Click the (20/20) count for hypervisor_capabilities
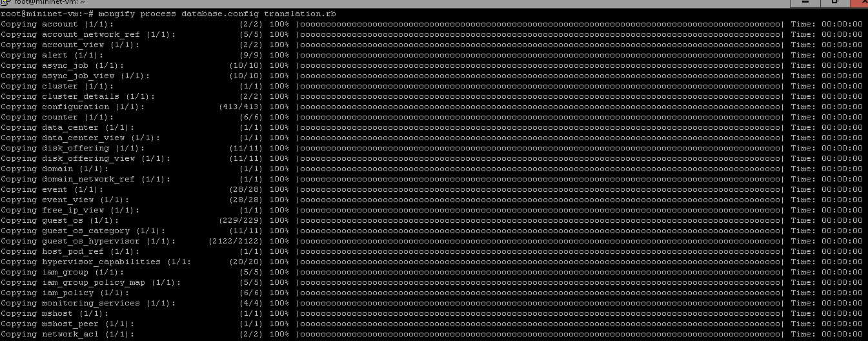 (x=246, y=262)
